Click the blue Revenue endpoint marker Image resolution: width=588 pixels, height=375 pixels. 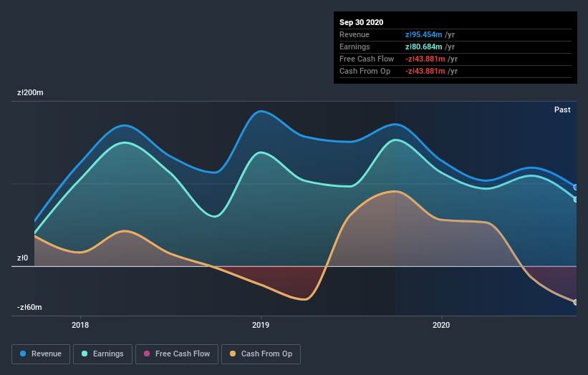(576, 187)
